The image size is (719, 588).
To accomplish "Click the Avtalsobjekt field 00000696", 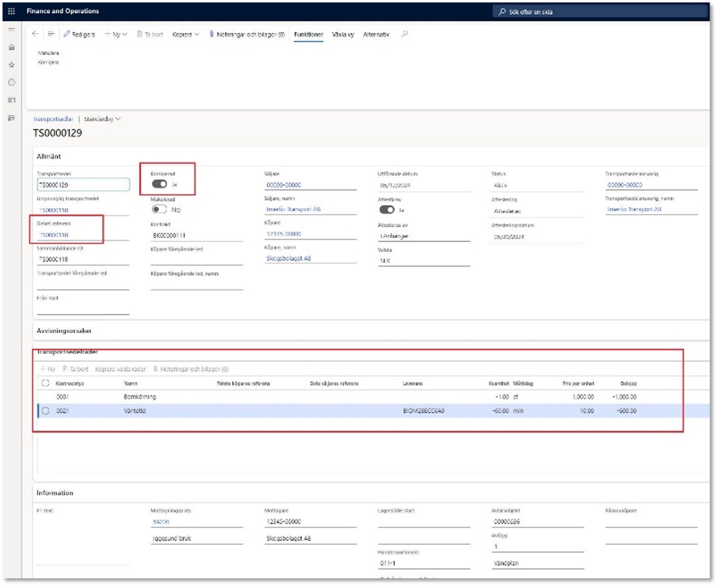I will point(538,522).
